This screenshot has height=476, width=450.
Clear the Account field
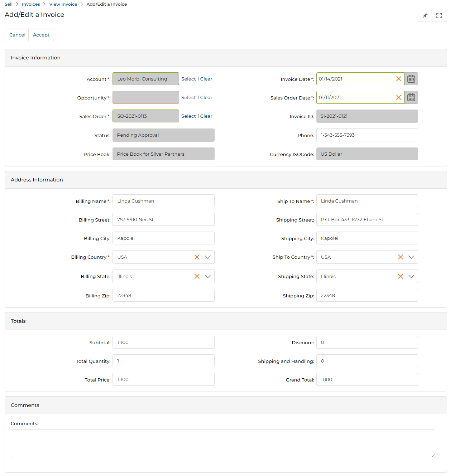[x=206, y=79]
